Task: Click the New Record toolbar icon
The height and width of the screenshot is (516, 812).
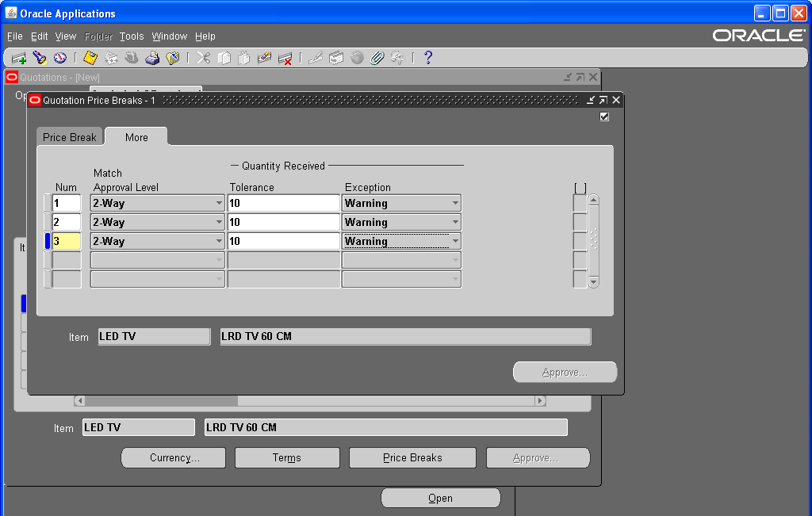Action: (19, 58)
